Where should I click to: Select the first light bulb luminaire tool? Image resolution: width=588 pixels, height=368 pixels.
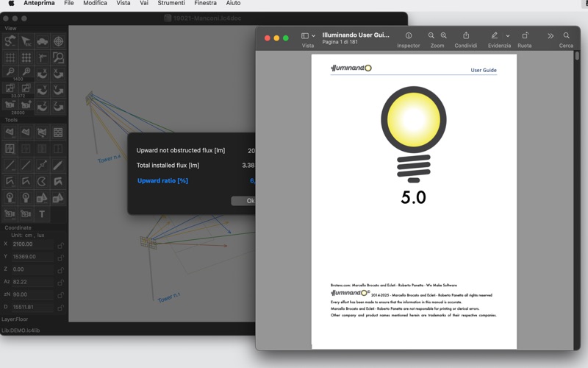coord(10,198)
